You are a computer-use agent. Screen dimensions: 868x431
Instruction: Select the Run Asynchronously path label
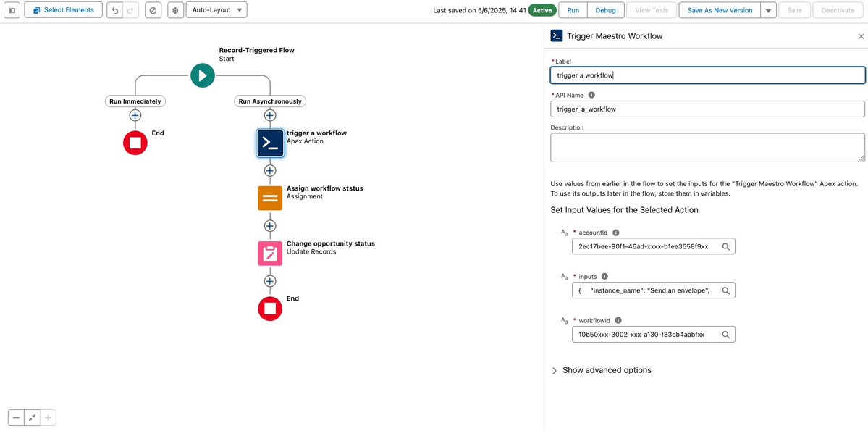click(x=270, y=101)
